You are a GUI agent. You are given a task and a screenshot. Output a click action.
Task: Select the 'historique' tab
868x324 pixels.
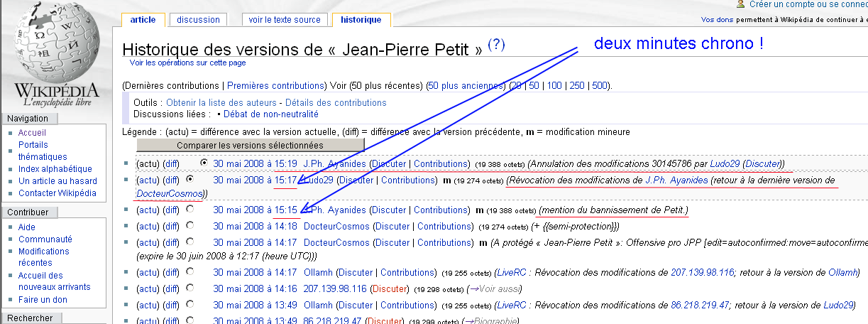pos(361,20)
